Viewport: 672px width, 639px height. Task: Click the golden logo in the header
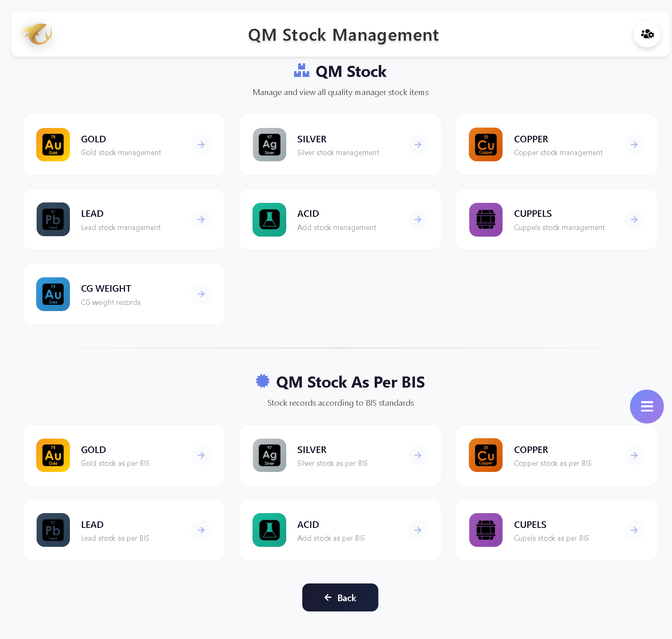[37, 34]
